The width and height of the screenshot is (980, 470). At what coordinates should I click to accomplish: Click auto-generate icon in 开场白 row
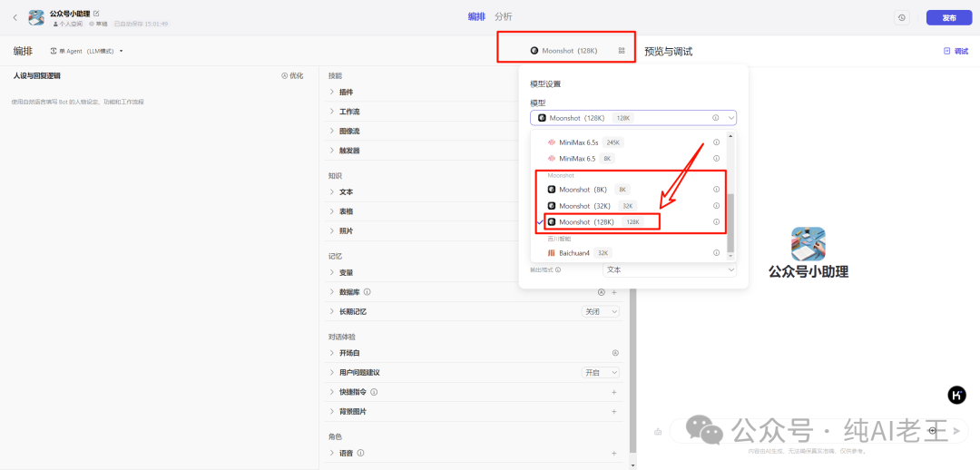tap(615, 352)
